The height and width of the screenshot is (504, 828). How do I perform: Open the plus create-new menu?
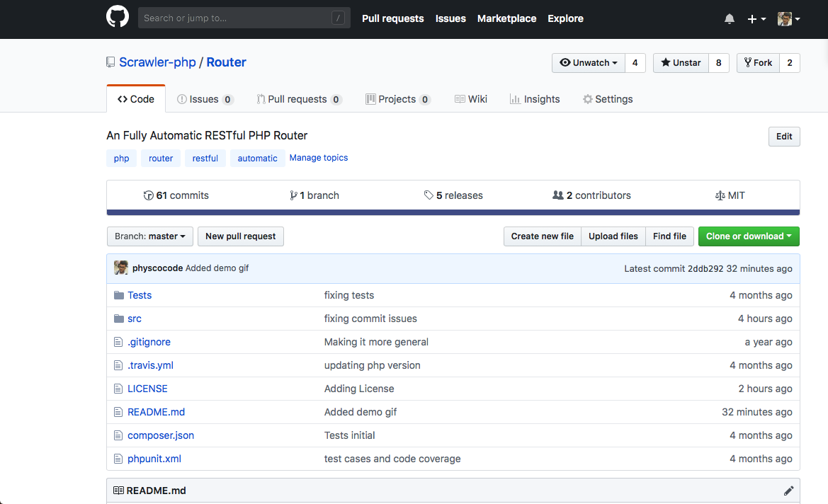pos(756,19)
